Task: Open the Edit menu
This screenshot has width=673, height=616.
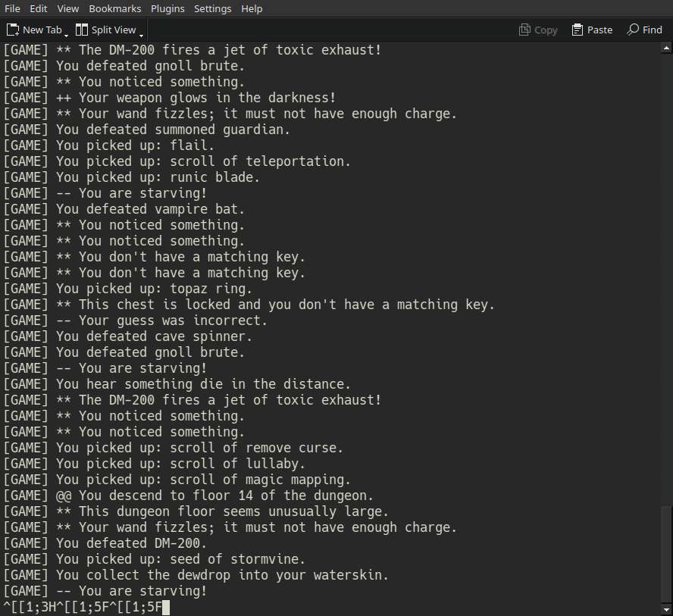Action: (39, 8)
